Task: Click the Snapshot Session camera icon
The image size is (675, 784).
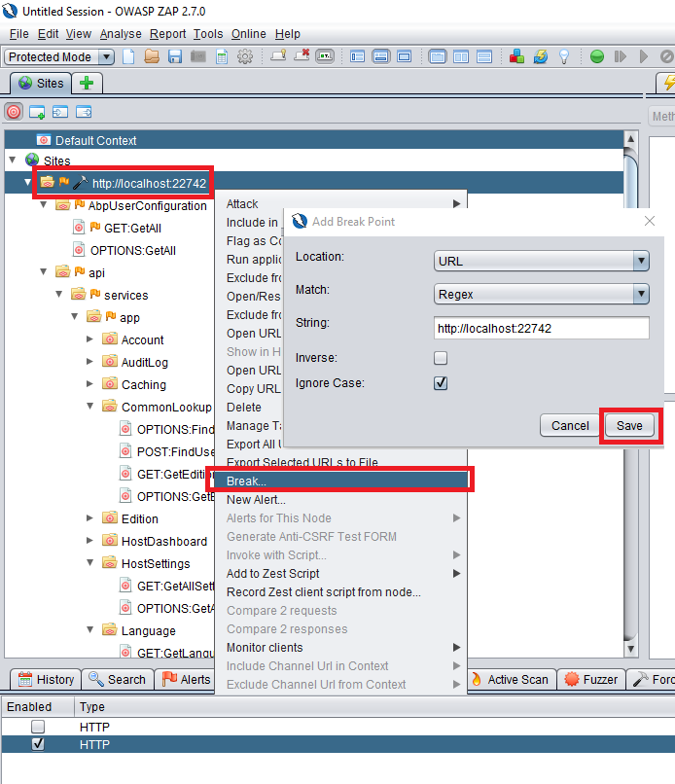Action: pos(198,56)
